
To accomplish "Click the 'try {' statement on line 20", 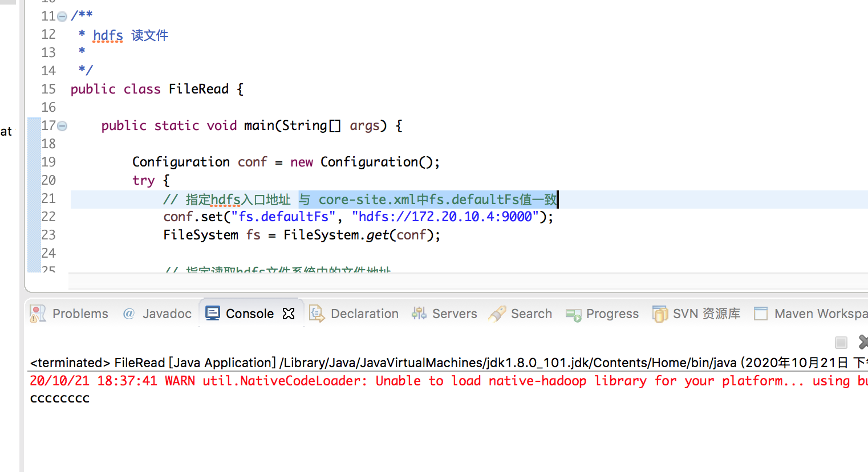I will coord(151,180).
